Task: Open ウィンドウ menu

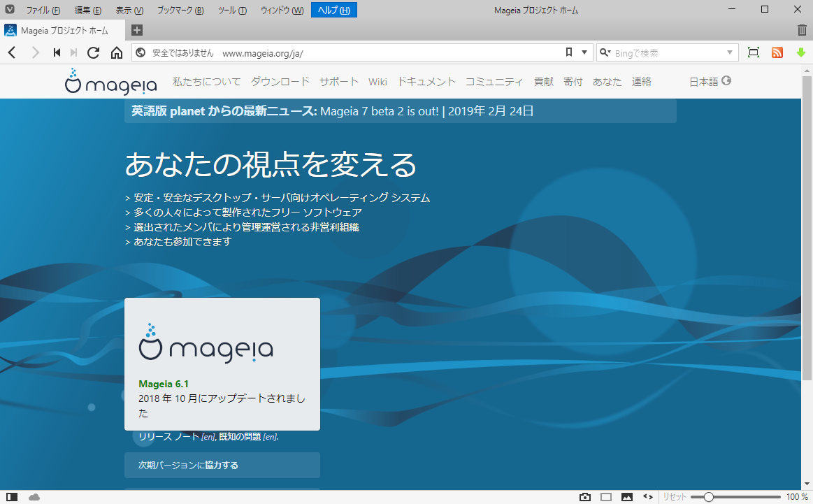Action: tap(282, 10)
